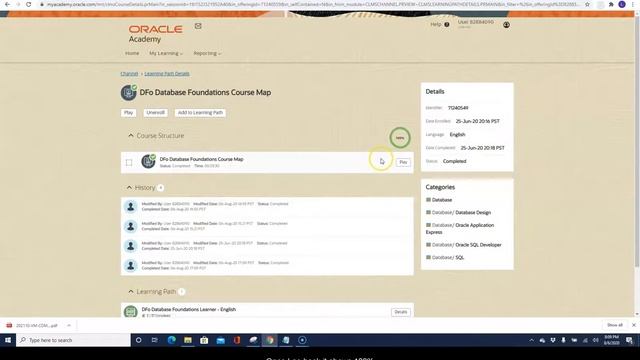640x360 pixels.
Task: Click the Unenroll button
Action: [x=156, y=113]
